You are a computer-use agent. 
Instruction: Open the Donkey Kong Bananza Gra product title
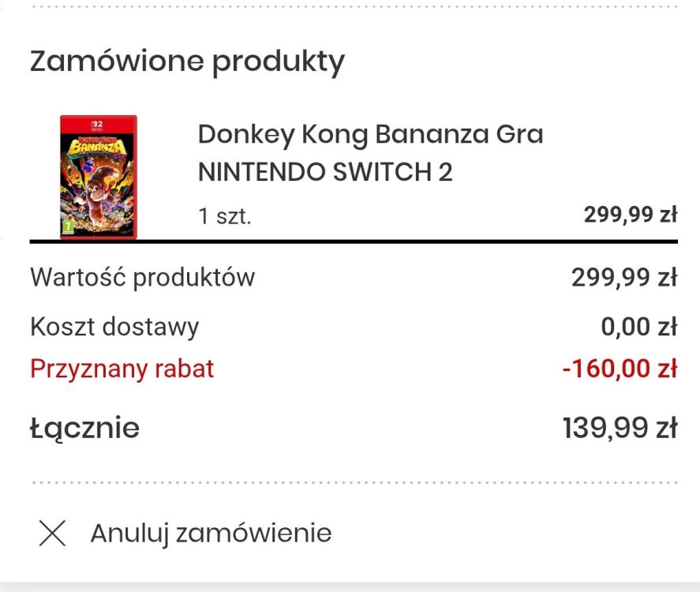371,134
